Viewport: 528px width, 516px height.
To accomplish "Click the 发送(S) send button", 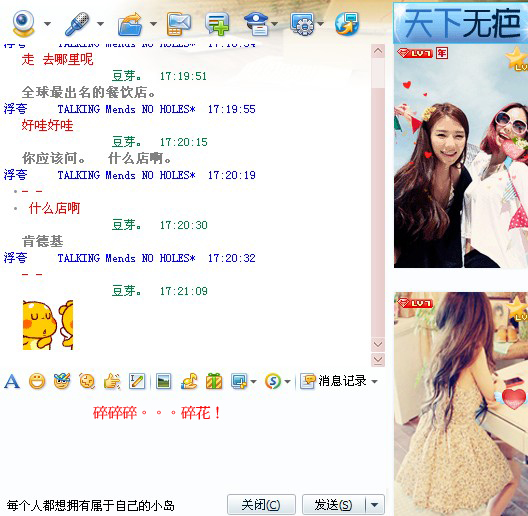I will 334,505.
